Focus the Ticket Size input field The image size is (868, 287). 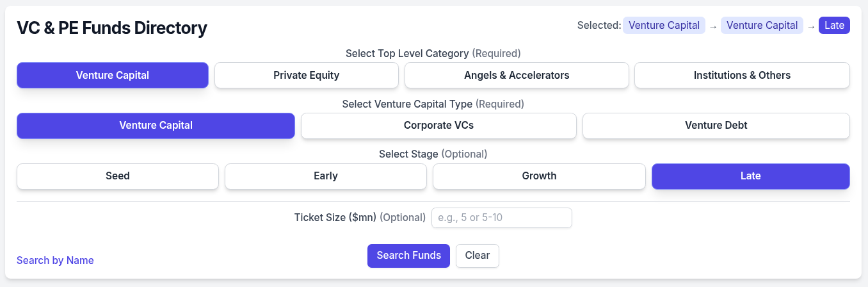pyautogui.click(x=501, y=218)
